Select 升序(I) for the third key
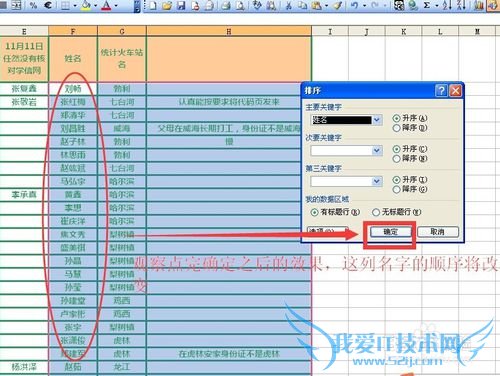This screenshot has width=500, height=376. (x=410, y=179)
